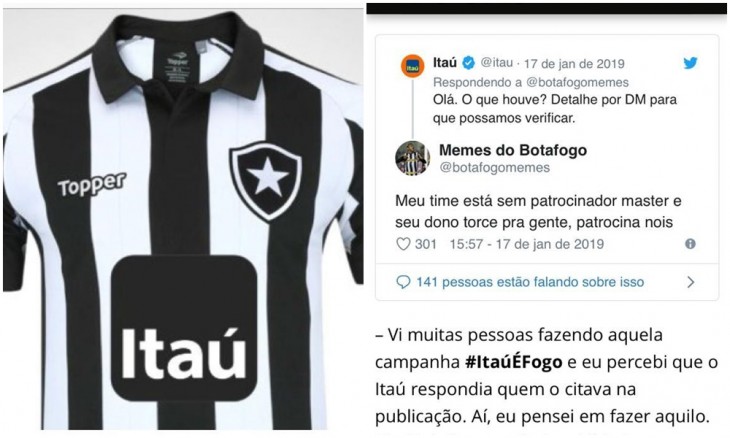Open the Memes do Botafogo avatar
This screenshot has width=730, height=438.
[412, 158]
